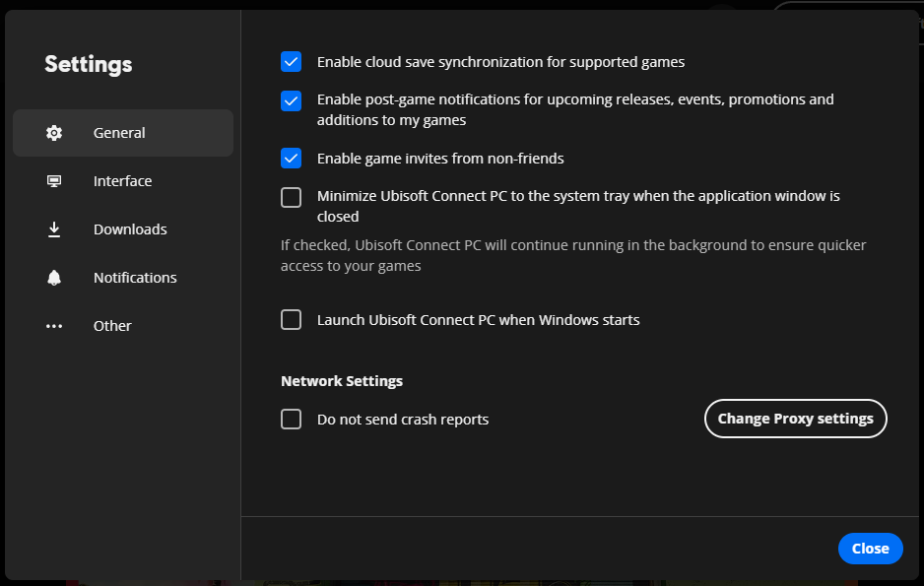
Task: Enable the do not send crash reports option
Action: point(291,419)
